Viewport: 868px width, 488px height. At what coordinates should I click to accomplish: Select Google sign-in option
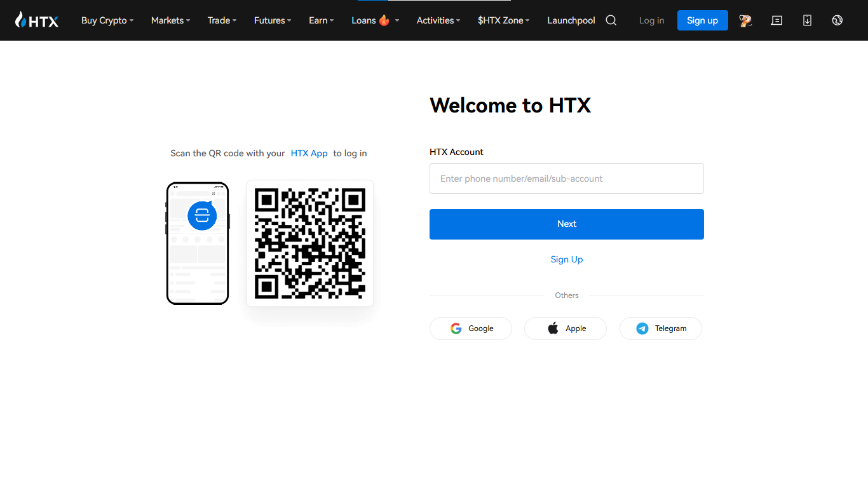point(470,328)
